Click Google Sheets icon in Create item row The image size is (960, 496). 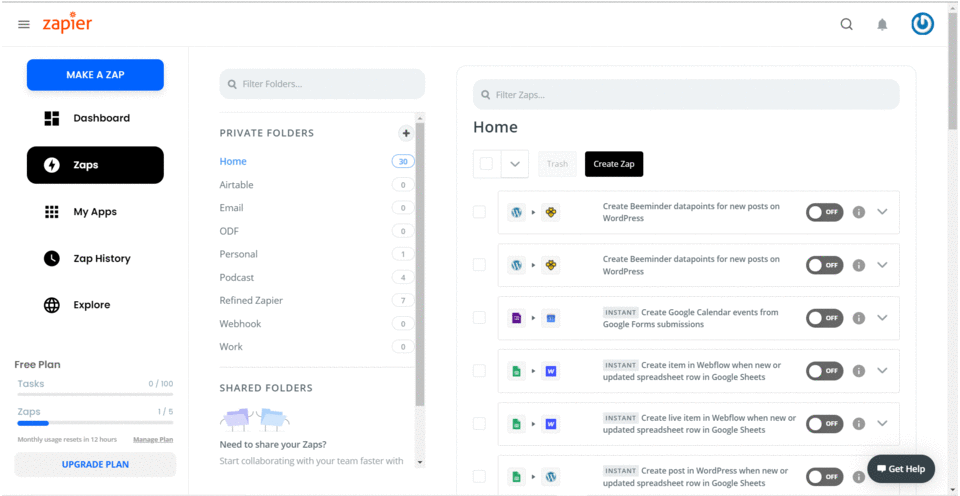pyautogui.click(x=516, y=371)
